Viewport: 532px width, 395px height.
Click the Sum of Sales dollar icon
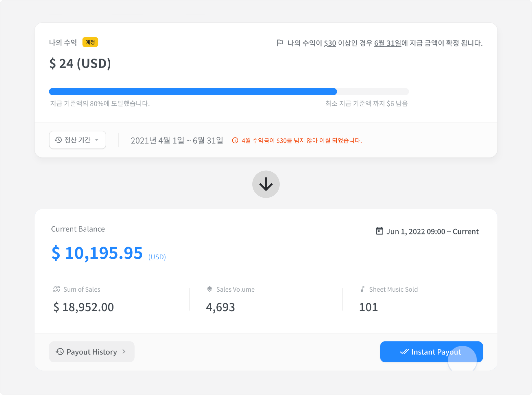57,289
